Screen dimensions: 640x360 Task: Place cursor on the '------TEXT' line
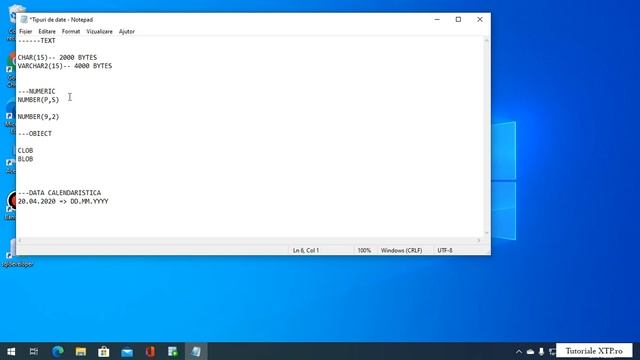pyautogui.click(x=36, y=41)
